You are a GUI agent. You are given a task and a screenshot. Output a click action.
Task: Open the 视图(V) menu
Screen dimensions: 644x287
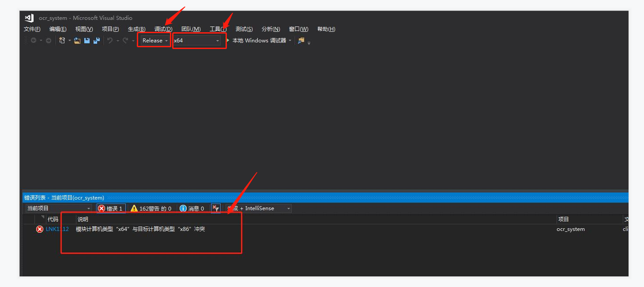[x=84, y=29]
